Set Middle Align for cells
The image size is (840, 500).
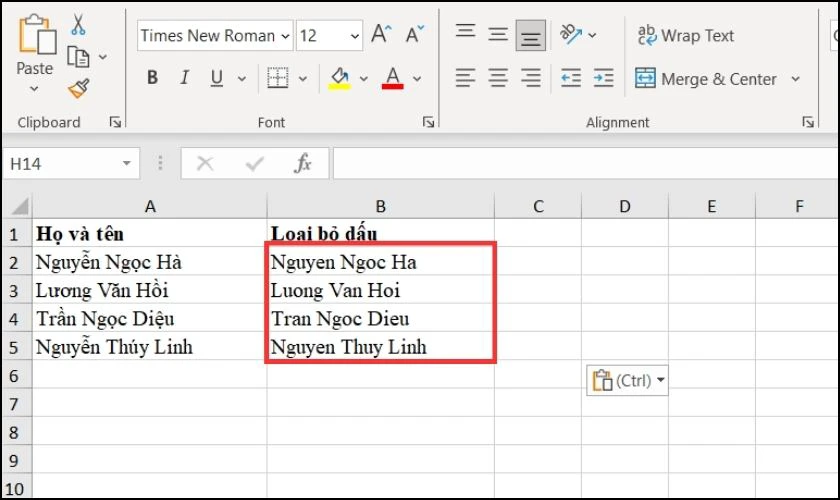[x=498, y=35]
